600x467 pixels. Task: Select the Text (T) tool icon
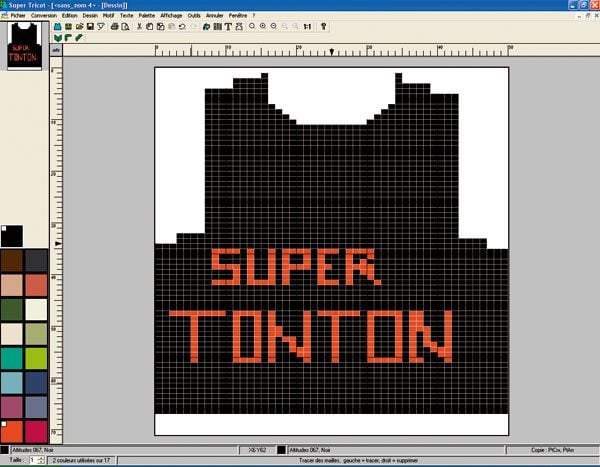(x=228, y=27)
